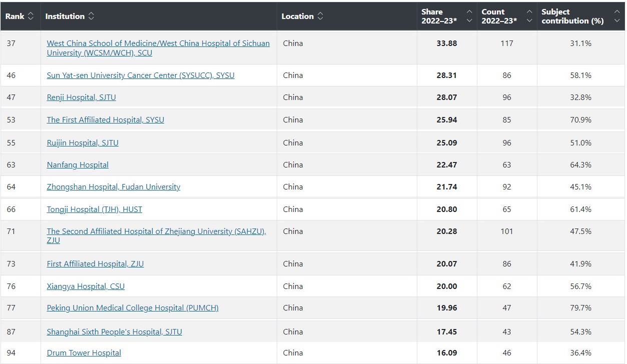Open the Xiangya Hospital, CSU link
This screenshot has width=627, height=364.
86,286
